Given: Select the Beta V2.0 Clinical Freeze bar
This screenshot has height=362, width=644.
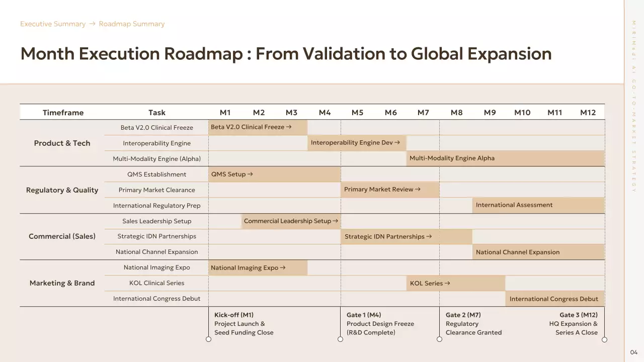Looking at the screenshot, I should [x=258, y=128].
